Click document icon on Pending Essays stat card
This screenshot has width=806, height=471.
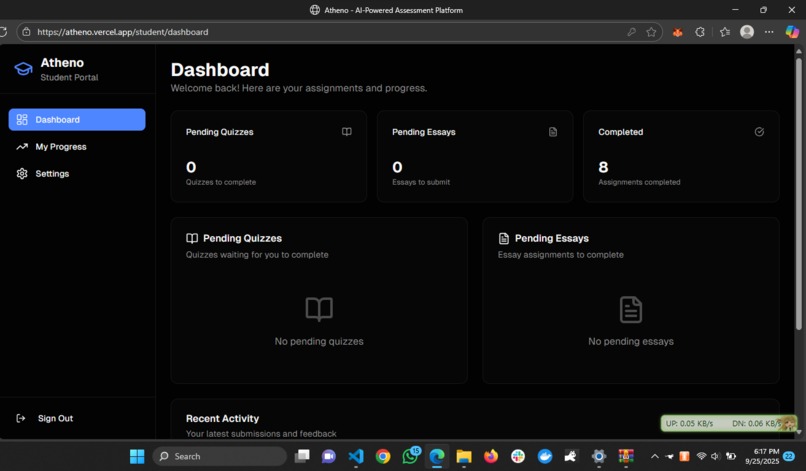pos(553,132)
